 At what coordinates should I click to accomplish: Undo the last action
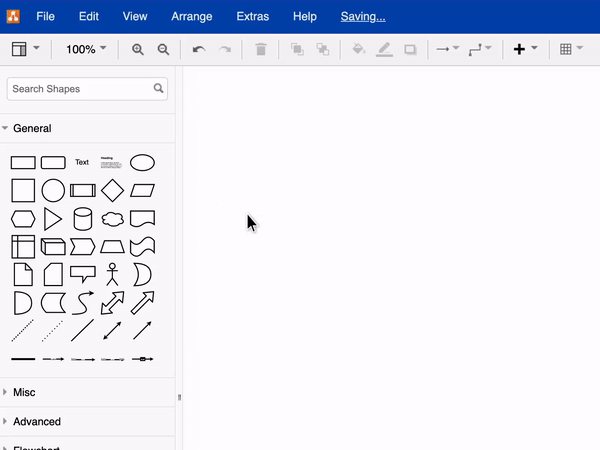click(199, 49)
